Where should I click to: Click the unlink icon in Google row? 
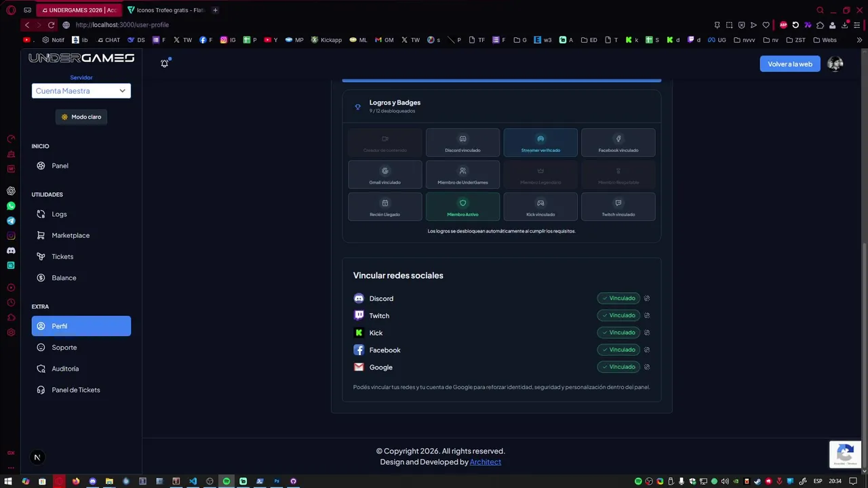tap(647, 367)
